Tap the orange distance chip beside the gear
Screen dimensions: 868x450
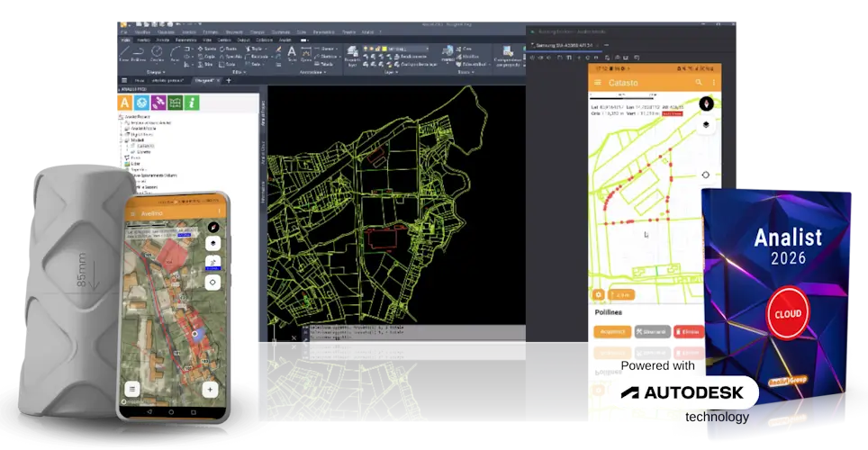[621, 295]
